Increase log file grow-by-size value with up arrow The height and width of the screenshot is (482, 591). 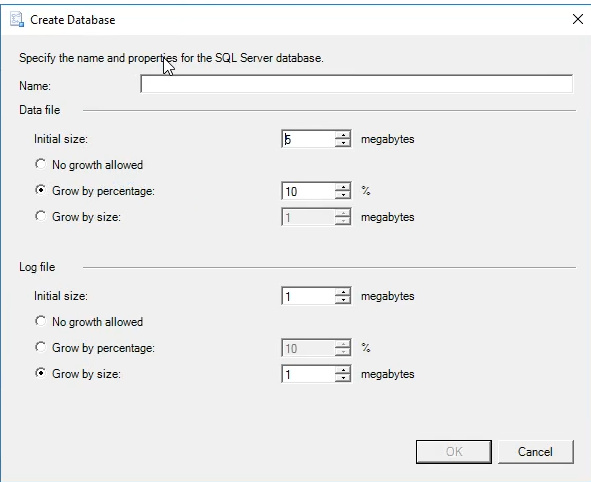pos(343,370)
